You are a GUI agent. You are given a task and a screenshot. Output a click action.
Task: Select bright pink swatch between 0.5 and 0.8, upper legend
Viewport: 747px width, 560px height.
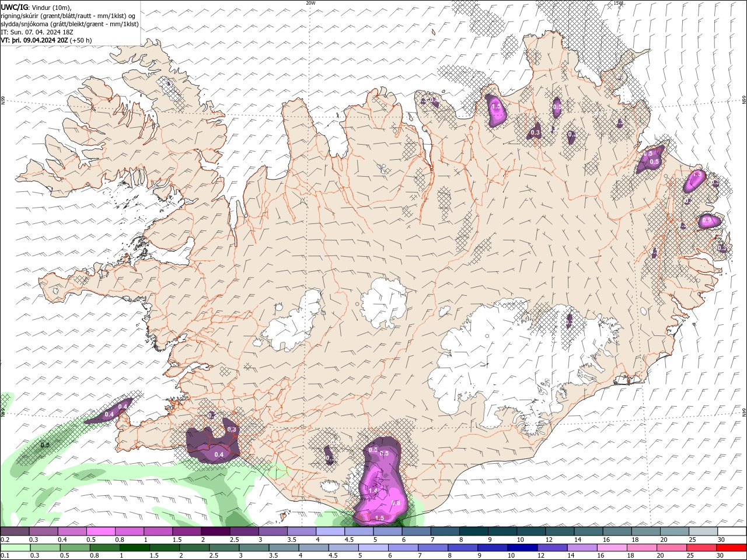point(101,531)
